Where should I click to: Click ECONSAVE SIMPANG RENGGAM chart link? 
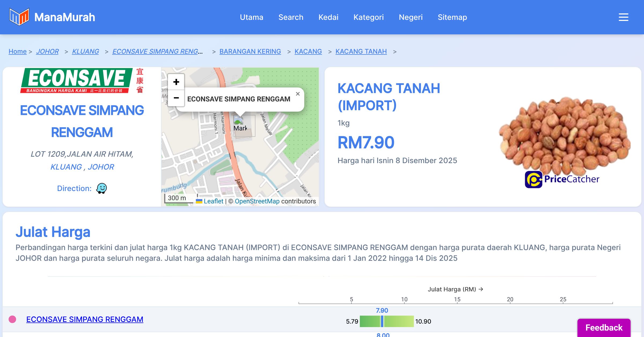(85, 319)
